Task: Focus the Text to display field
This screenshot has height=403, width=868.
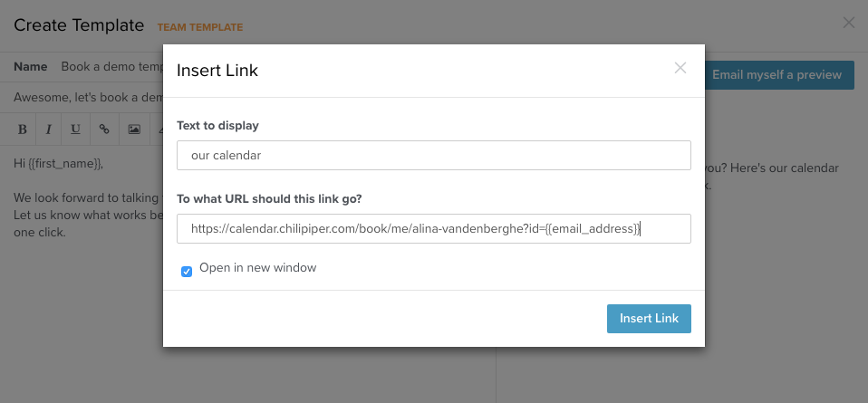Action: click(434, 156)
